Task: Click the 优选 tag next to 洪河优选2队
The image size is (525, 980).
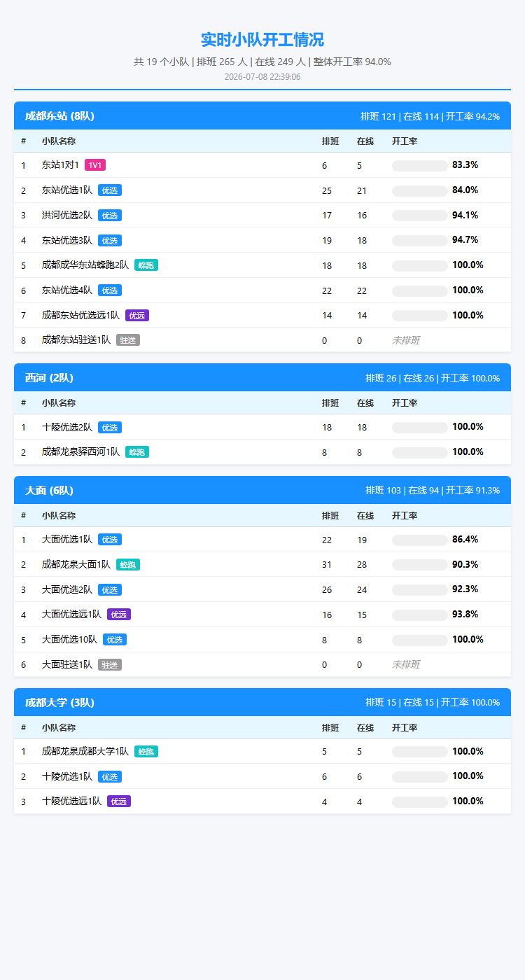Action: [110, 216]
